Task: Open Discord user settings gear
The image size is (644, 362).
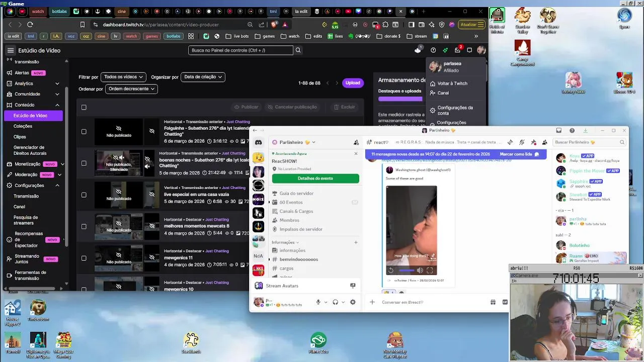Action: coord(353,302)
